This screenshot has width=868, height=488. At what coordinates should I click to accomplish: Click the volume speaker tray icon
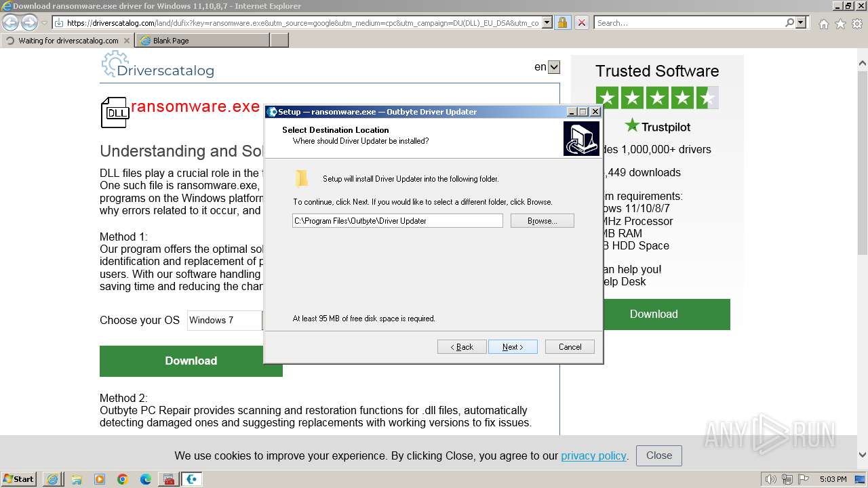pyautogui.click(x=770, y=479)
